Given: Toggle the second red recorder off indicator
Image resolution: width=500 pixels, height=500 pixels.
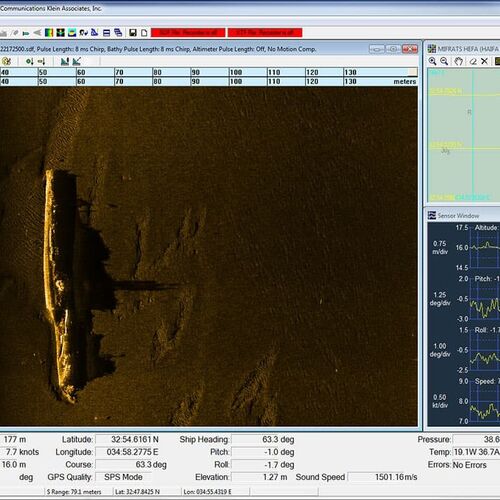Looking at the screenshot, I should (265, 33).
